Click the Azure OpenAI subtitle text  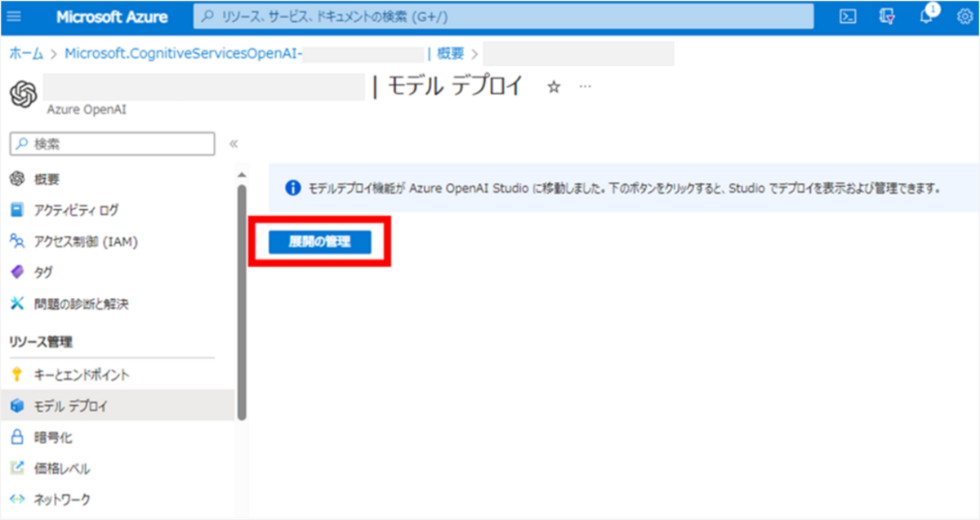click(87, 109)
